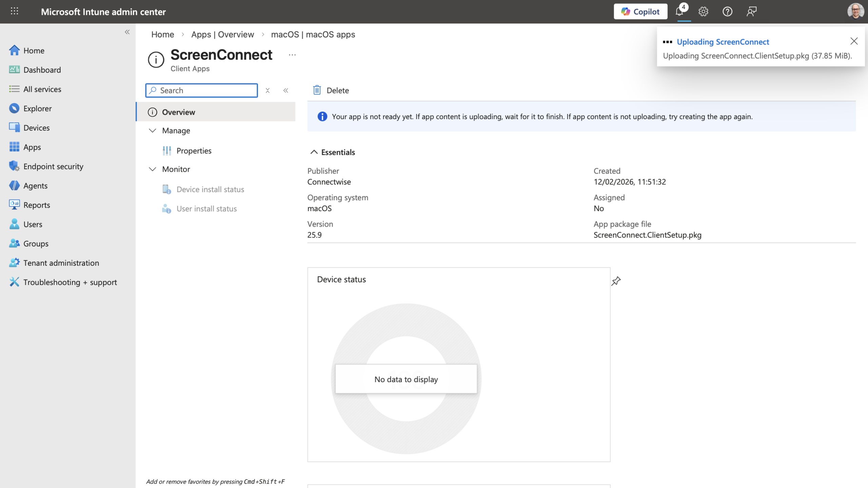This screenshot has width=868, height=488.
Task: Click the help question mark icon
Action: 727,12
